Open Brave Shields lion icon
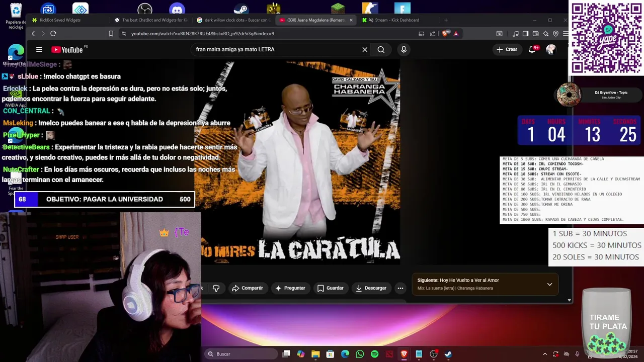Screen dimensions: 644x362 click(x=445, y=34)
